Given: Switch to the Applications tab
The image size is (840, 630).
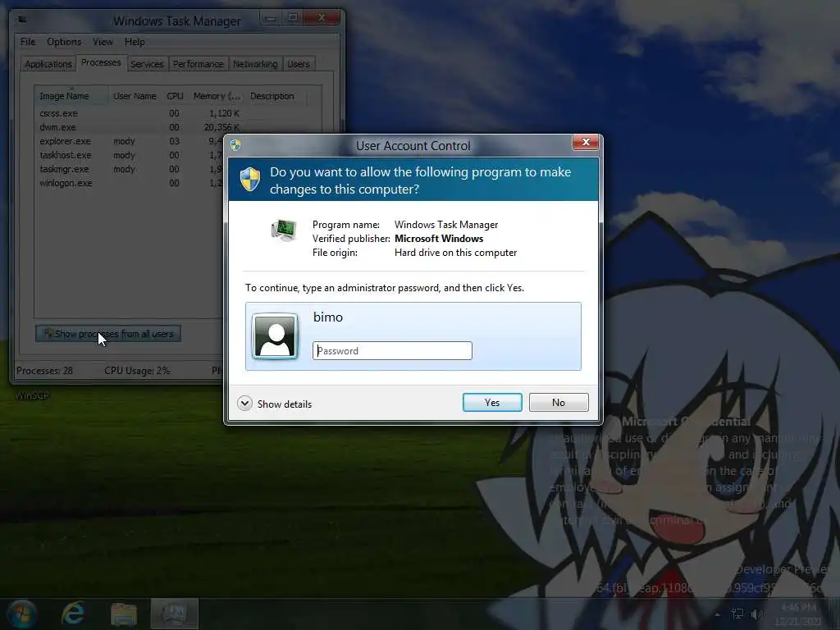Looking at the screenshot, I should [48, 64].
